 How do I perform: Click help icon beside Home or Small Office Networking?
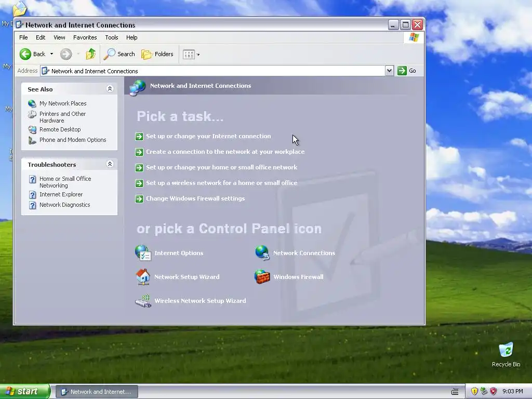click(x=32, y=179)
